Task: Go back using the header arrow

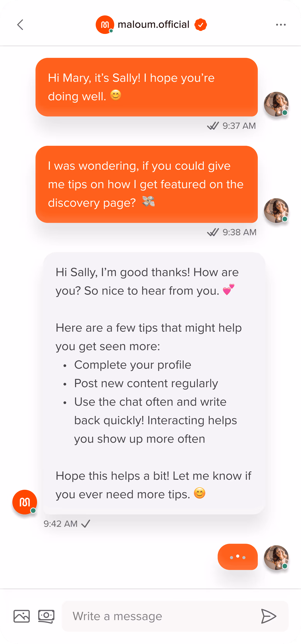Action: coord(20,24)
